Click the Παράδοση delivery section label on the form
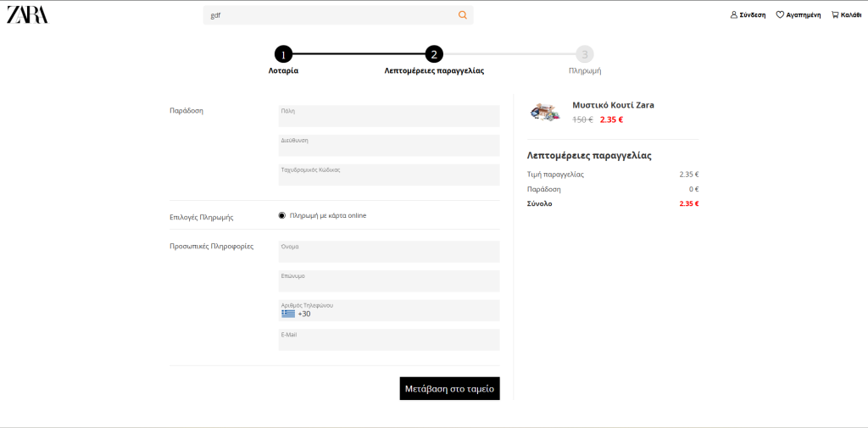The image size is (868, 428). (186, 110)
